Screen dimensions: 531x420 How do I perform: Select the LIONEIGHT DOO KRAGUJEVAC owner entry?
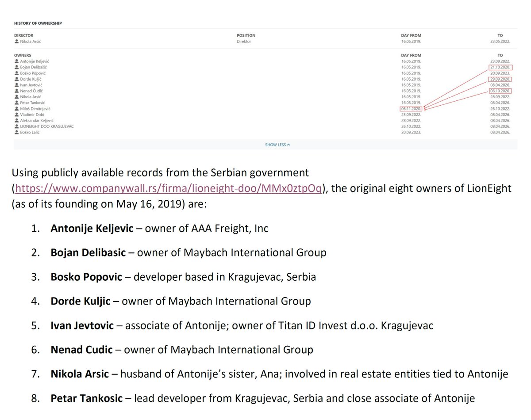click(x=47, y=126)
